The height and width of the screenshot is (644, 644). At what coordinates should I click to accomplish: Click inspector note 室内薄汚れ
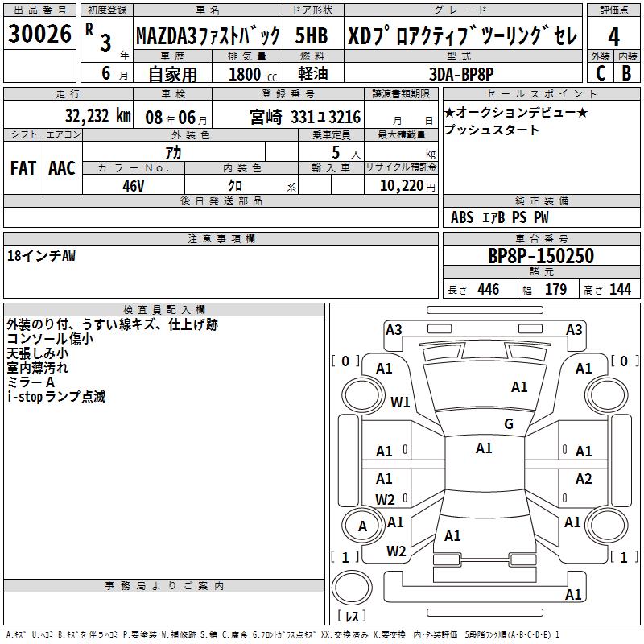pyautogui.click(x=37, y=368)
